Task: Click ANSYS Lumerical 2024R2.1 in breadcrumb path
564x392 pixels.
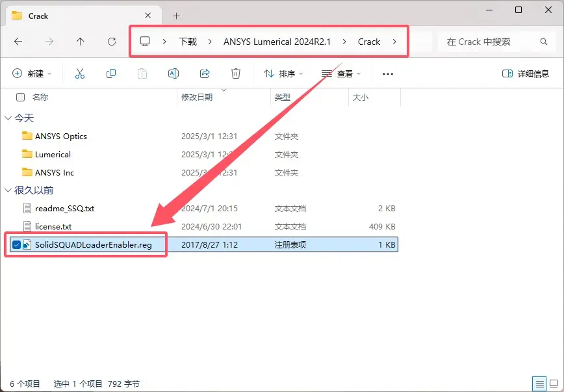Action: click(277, 42)
